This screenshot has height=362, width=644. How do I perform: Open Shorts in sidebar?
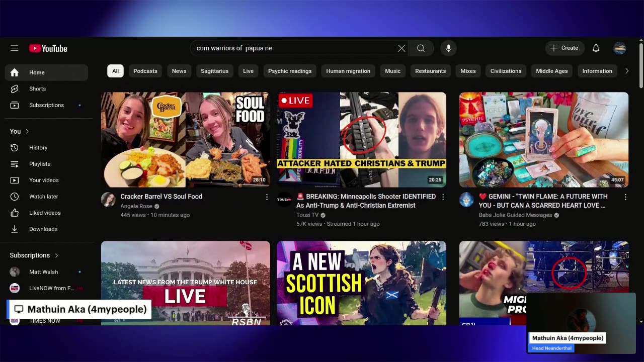(47, 89)
